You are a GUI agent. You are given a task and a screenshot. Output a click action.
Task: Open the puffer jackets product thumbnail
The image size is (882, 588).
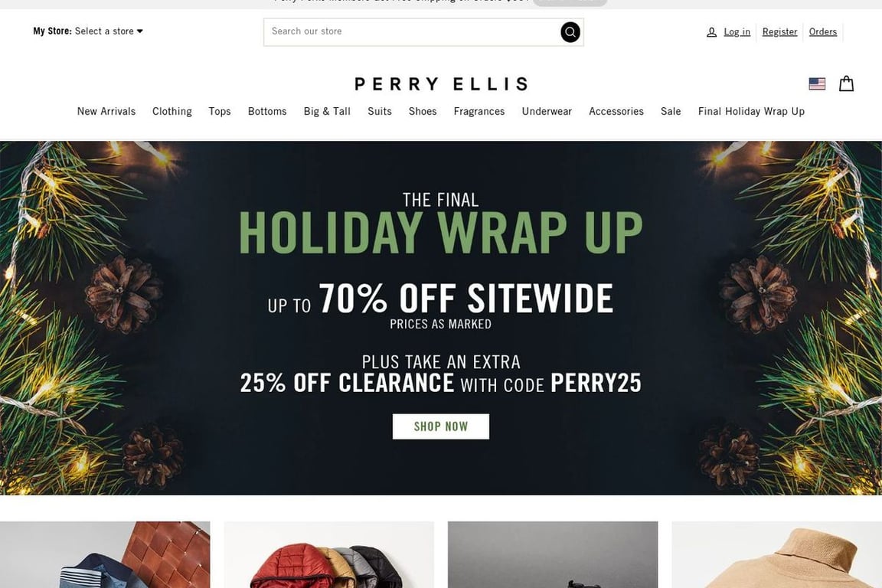(x=329, y=555)
